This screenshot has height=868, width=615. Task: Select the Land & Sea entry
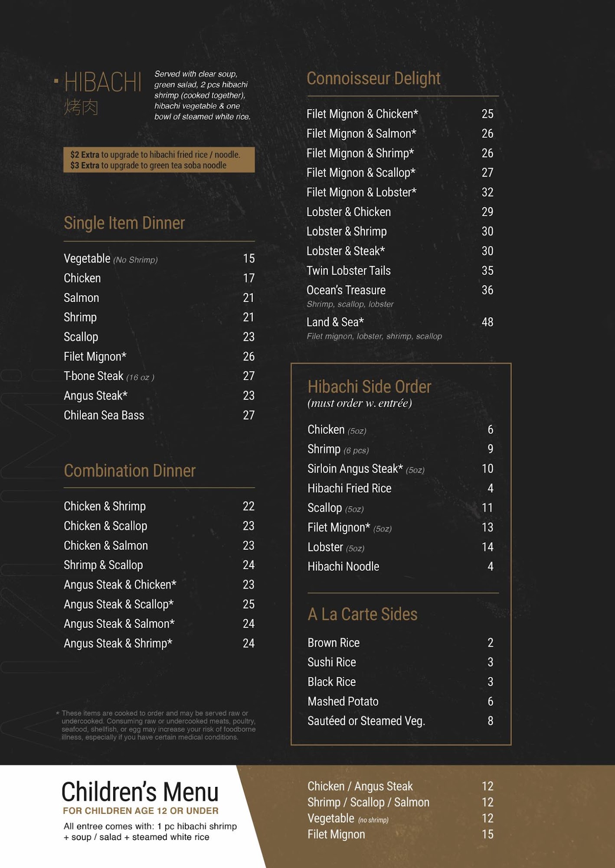[335, 322]
